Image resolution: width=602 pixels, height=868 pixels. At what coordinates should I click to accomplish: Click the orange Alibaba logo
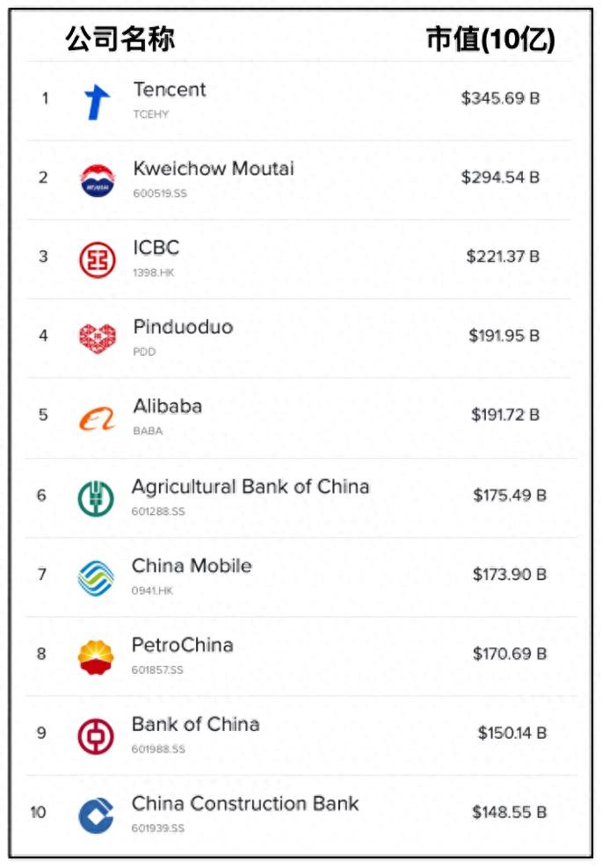click(97, 418)
